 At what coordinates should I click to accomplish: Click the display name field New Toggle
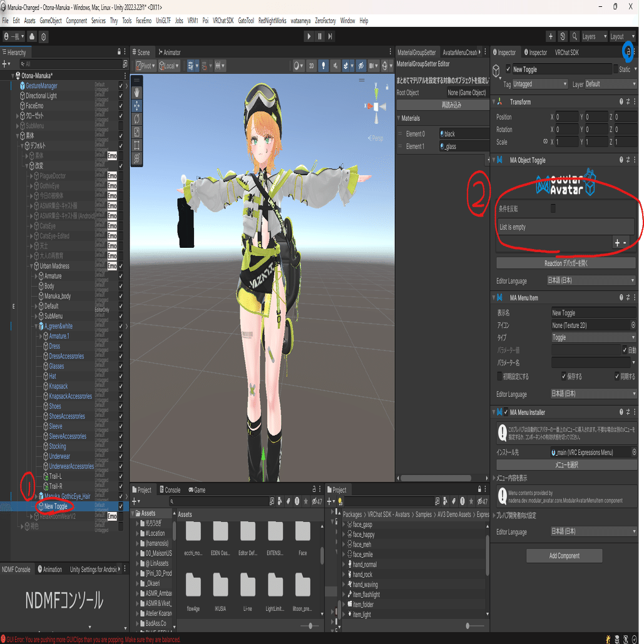click(594, 312)
